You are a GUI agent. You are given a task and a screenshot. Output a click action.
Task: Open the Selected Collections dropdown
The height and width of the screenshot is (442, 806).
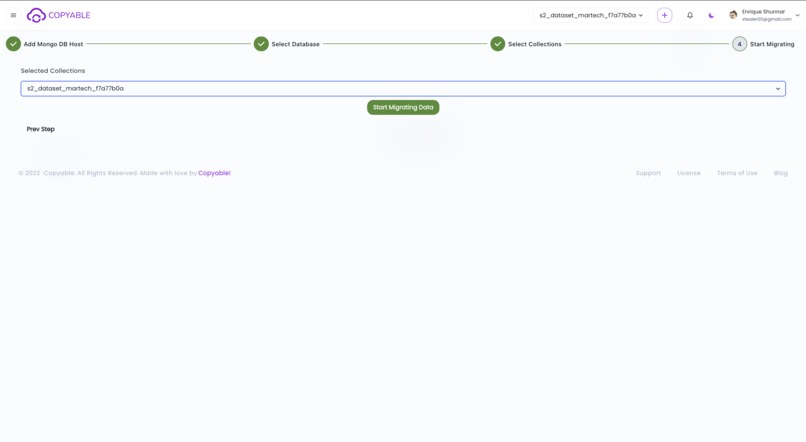(403, 88)
